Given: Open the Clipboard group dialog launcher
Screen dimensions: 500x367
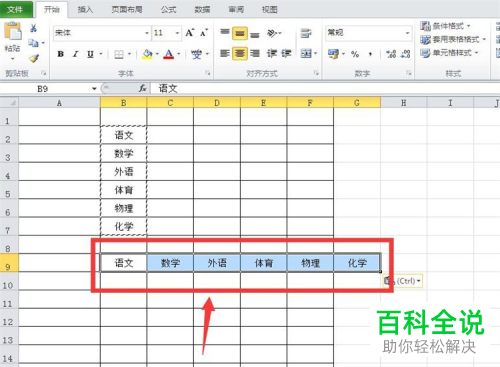Looking at the screenshot, I should click(x=43, y=73).
